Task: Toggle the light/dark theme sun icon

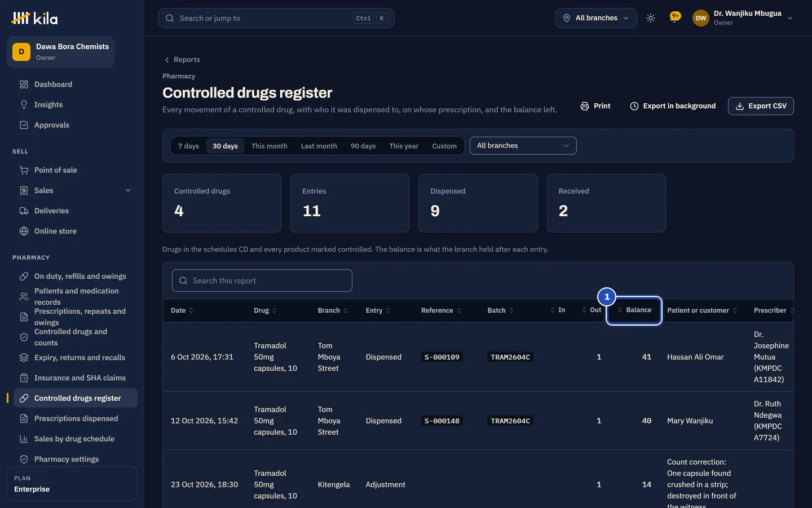Action: point(651,18)
